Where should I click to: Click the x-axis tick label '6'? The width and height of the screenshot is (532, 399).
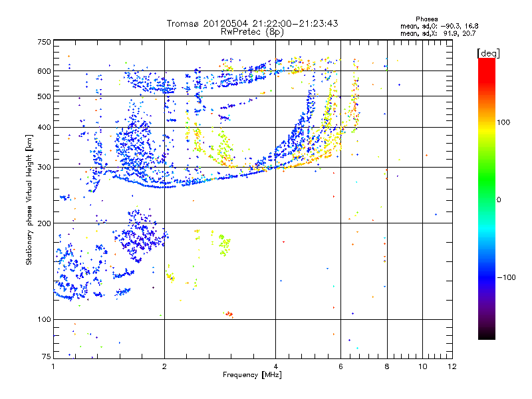tap(340, 366)
